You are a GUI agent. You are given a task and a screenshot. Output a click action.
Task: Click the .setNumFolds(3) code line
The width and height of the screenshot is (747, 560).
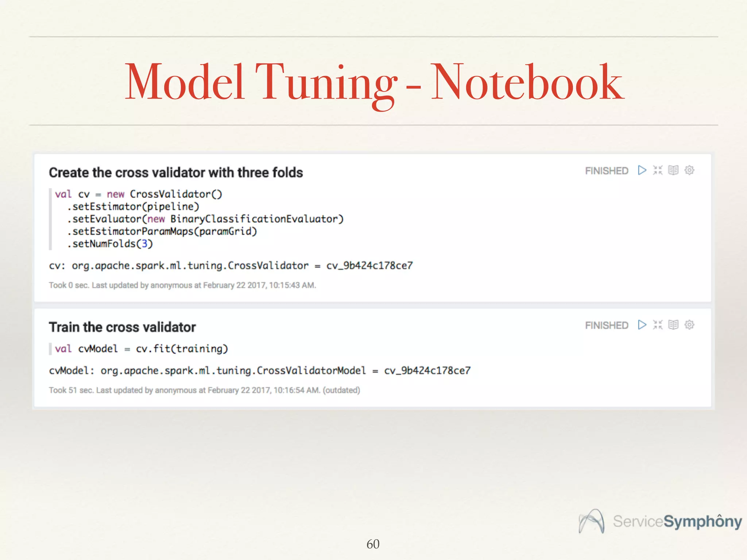tap(110, 244)
